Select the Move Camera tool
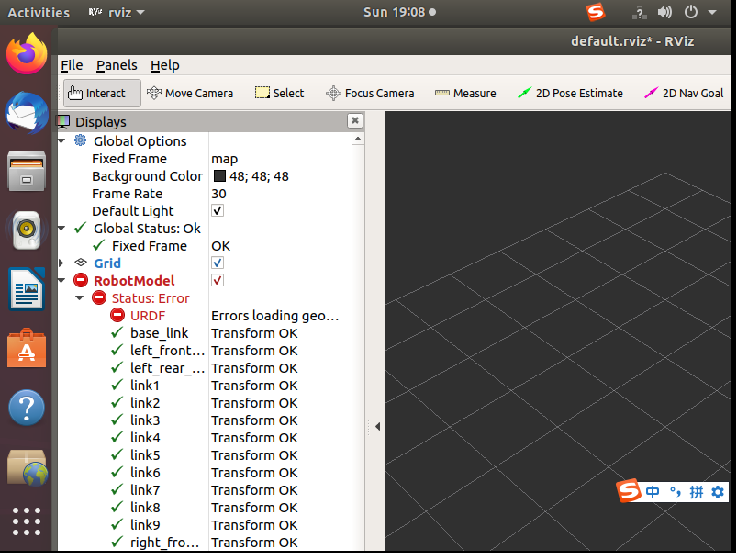The width and height of the screenshot is (737, 560). (x=190, y=93)
